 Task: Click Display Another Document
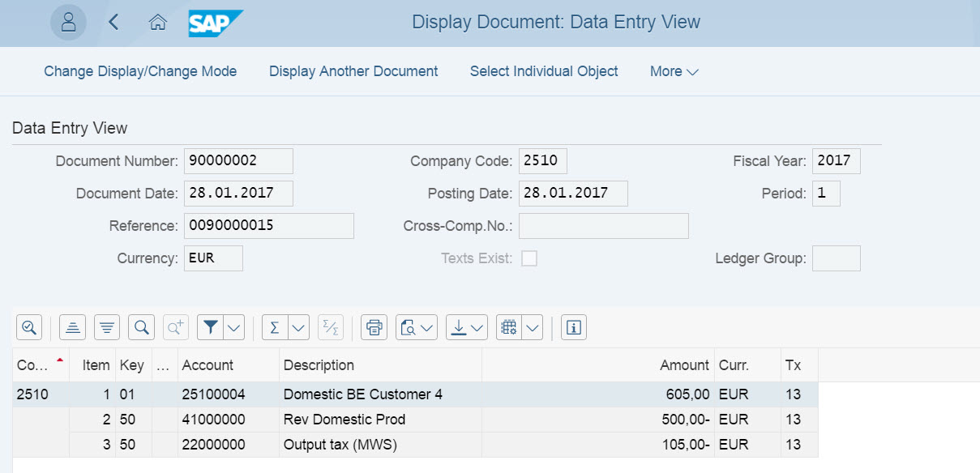point(353,71)
